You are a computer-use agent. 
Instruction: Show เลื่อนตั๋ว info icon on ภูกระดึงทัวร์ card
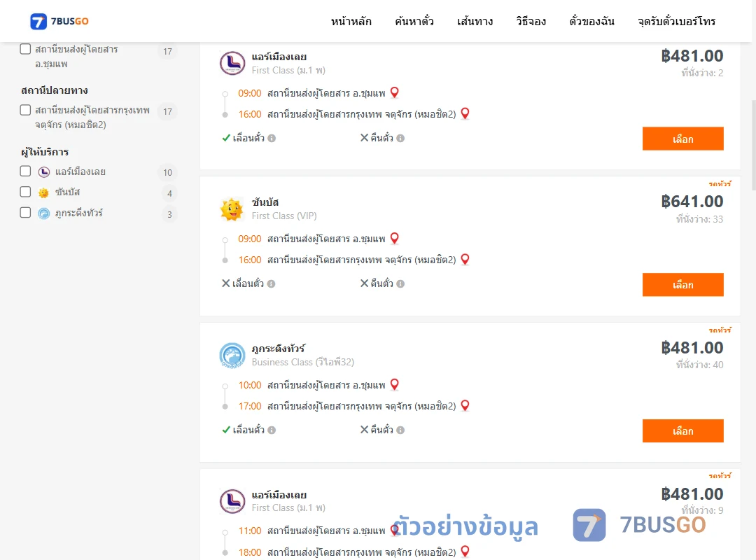272,430
